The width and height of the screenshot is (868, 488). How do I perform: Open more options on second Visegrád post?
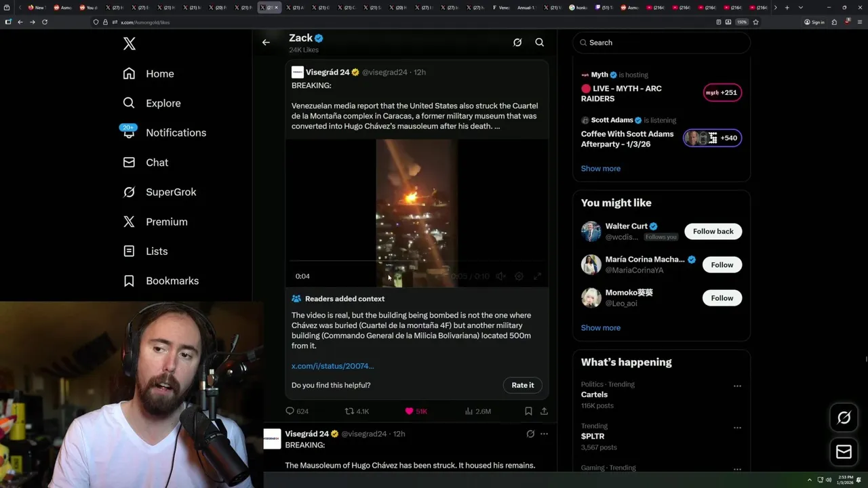[x=544, y=434]
